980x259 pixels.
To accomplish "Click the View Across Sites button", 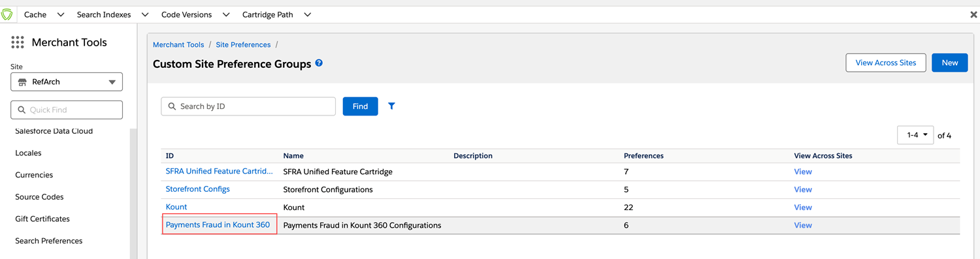I will 885,63.
